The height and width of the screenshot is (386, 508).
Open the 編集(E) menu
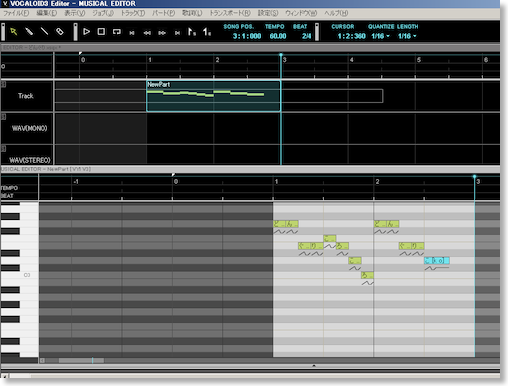pyautogui.click(x=46, y=13)
